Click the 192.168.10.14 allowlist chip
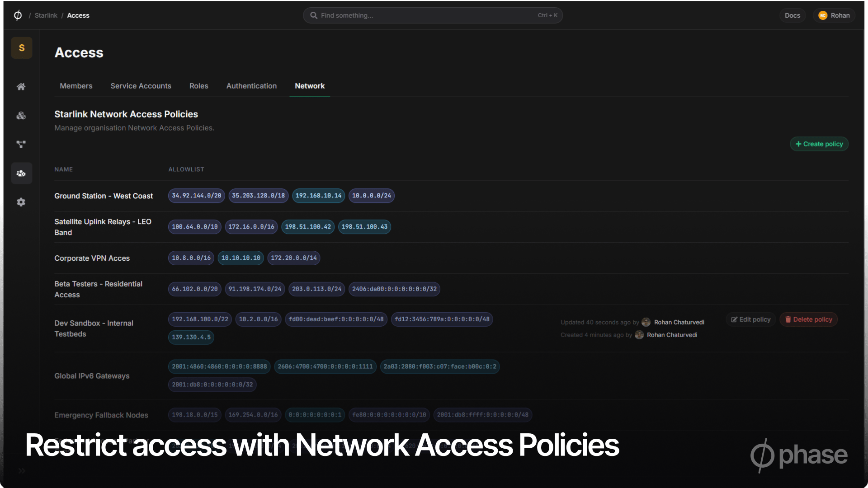This screenshot has width=868, height=488. (319, 196)
